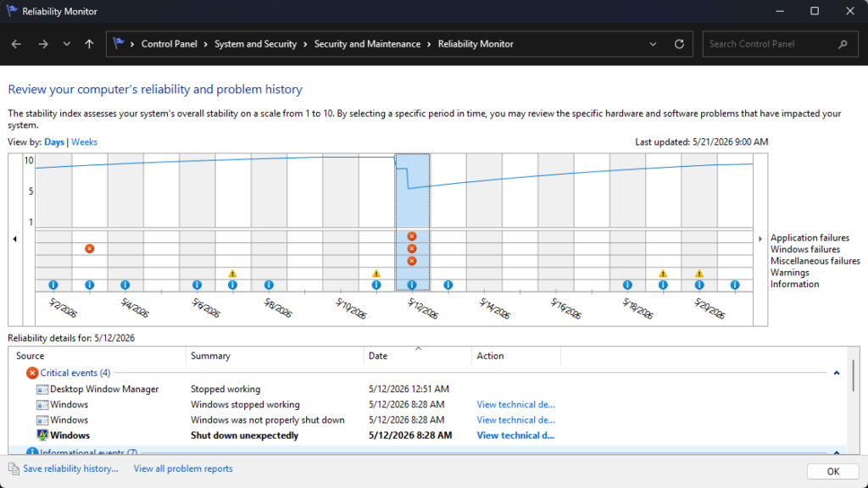Sort by the Summary column header

click(275, 356)
